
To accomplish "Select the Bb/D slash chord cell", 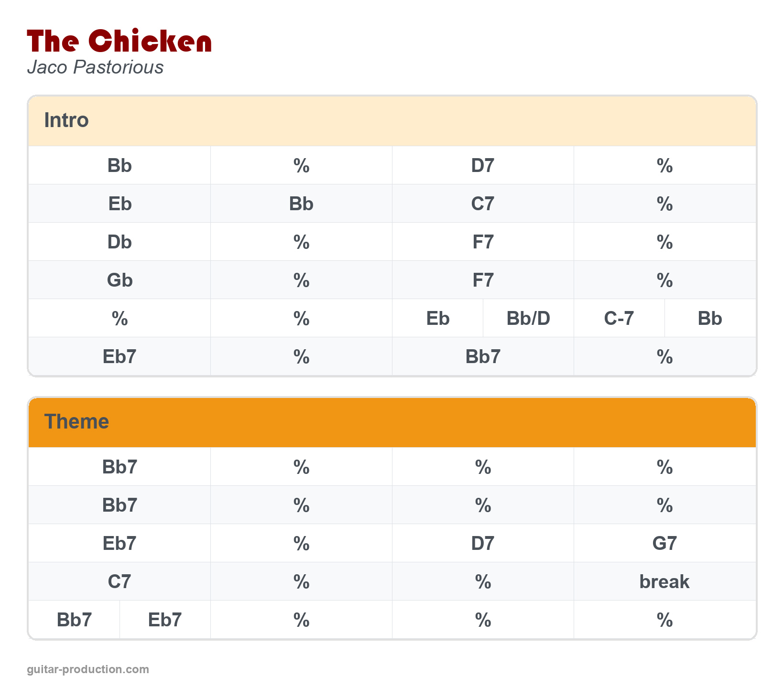I will (x=528, y=319).
